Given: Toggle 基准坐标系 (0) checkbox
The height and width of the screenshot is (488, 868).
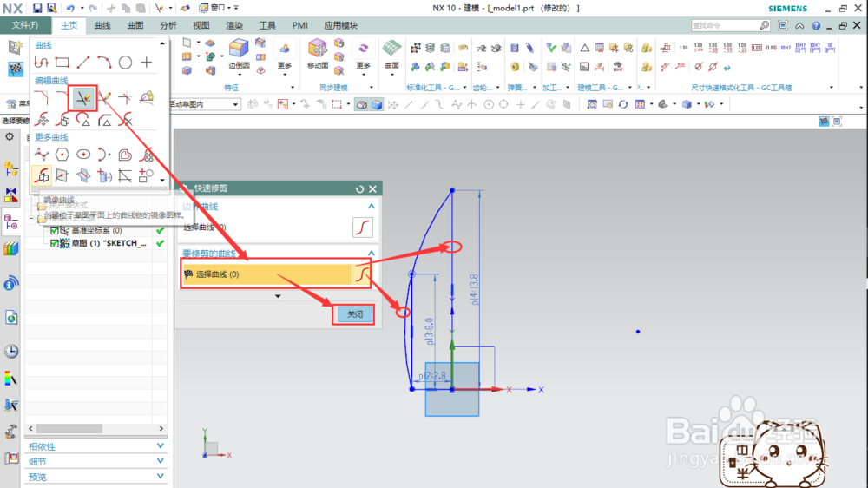Looking at the screenshot, I should click(54, 230).
